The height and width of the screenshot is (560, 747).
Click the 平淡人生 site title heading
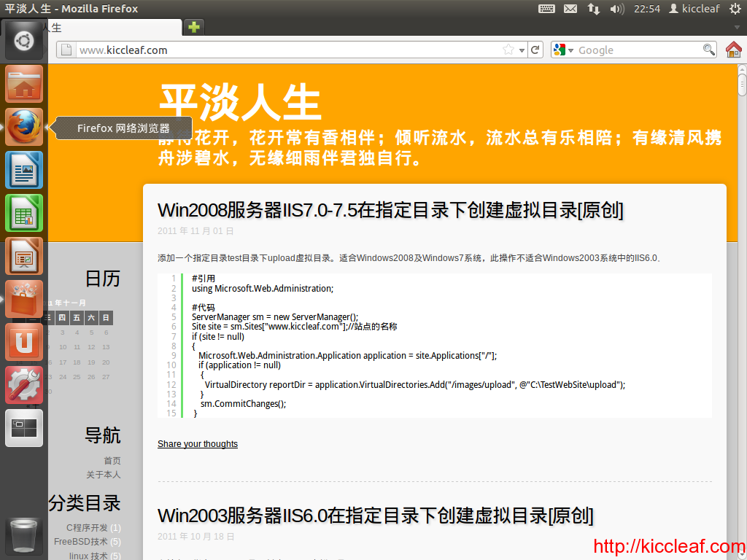pos(239,102)
